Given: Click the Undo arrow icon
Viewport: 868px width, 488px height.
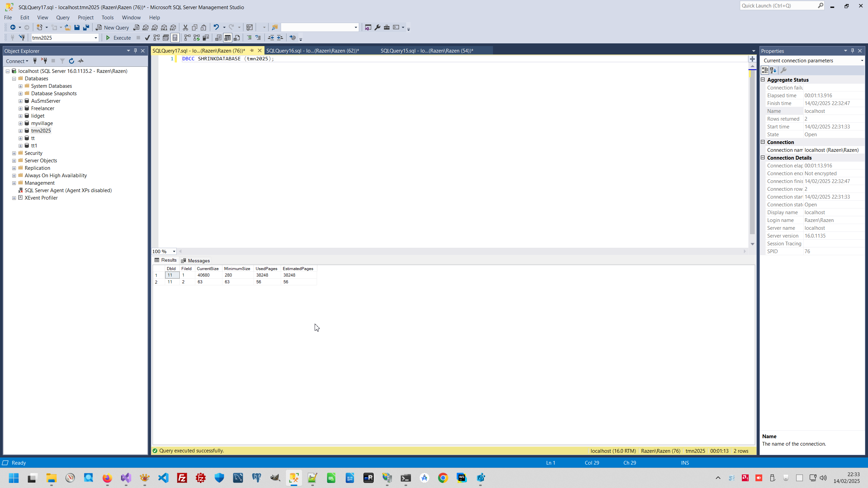Looking at the screenshot, I should 216,27.
